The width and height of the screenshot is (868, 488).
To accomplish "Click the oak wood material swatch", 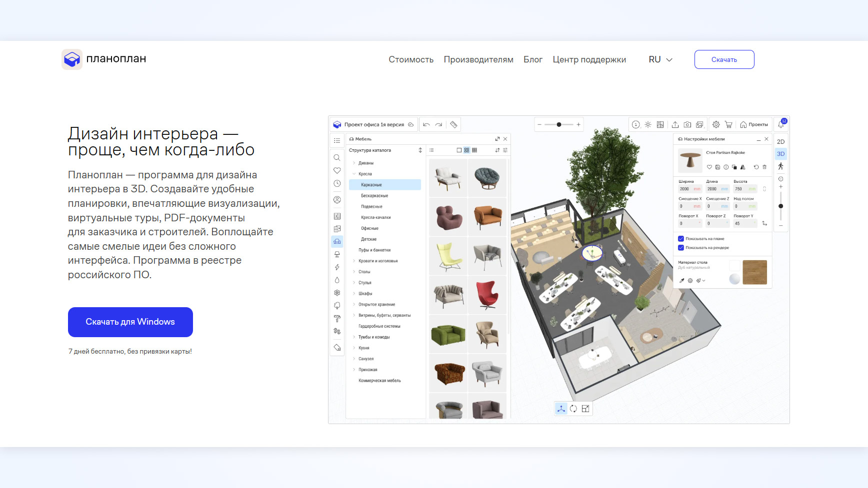I will [754, 272].
